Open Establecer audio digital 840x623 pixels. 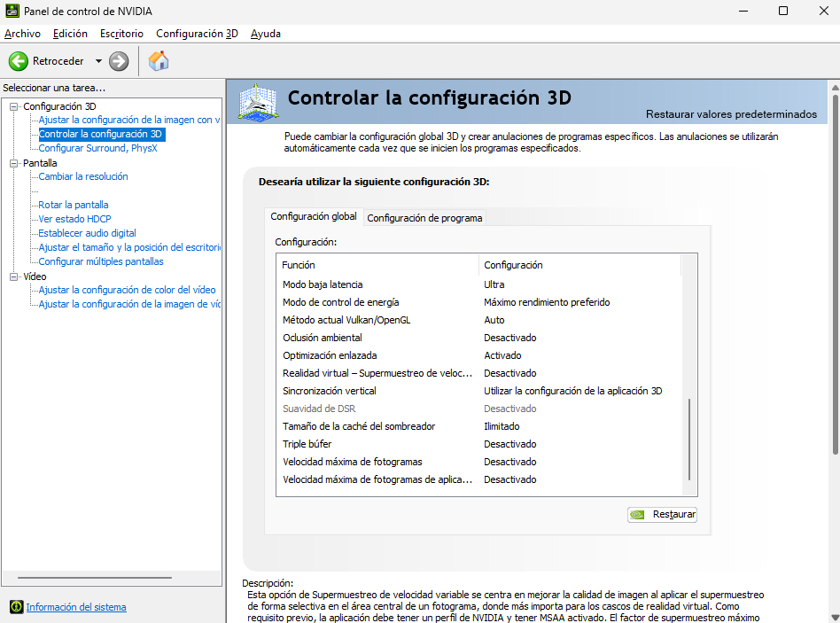click(88, 234)
